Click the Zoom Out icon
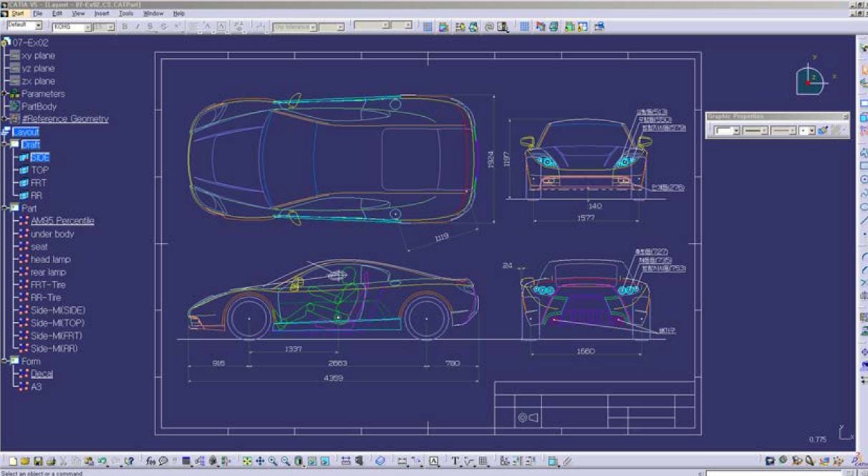The height and width of the screenshot is (476, 868). [285, 461]
